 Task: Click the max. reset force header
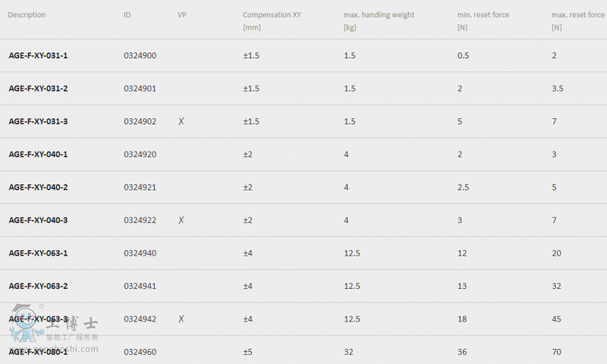point(577,21)
